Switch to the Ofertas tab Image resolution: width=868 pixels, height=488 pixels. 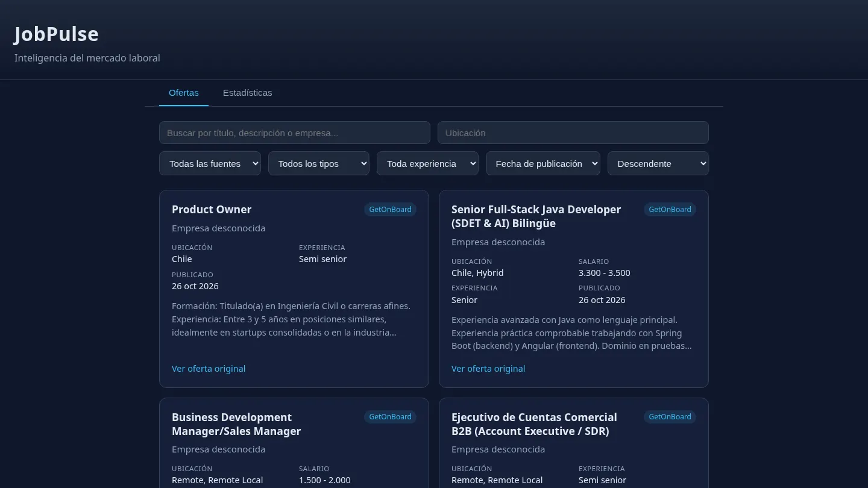coord(184,93)
